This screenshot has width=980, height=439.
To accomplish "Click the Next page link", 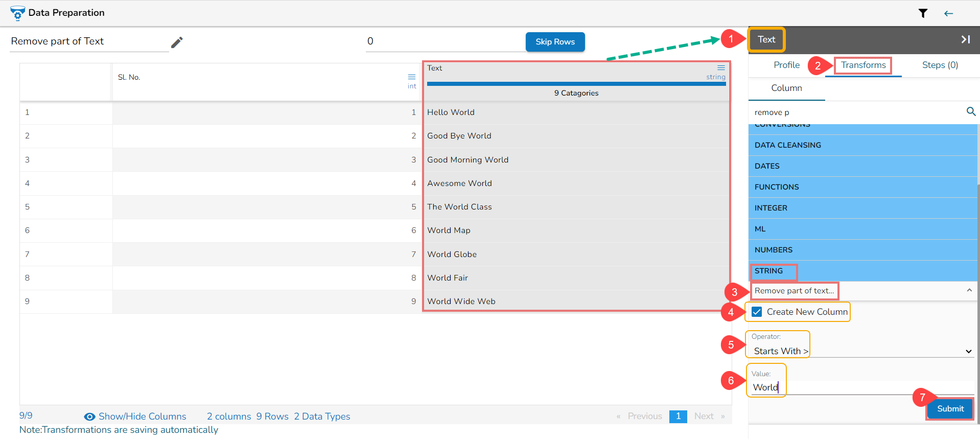I will [704, 416].
